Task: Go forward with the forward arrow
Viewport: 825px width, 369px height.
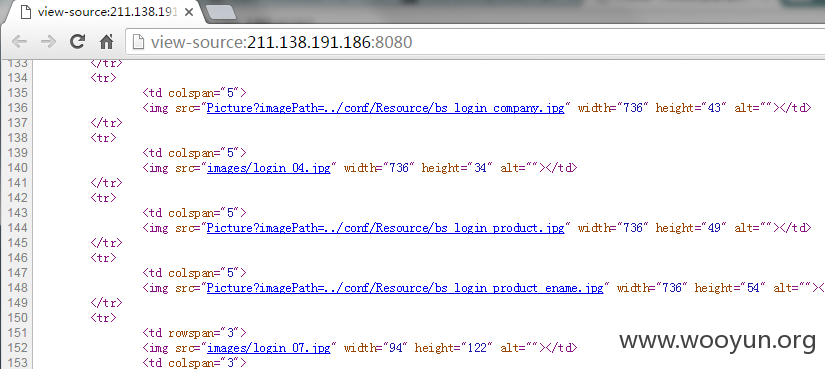Action: [x=48, y=42]
